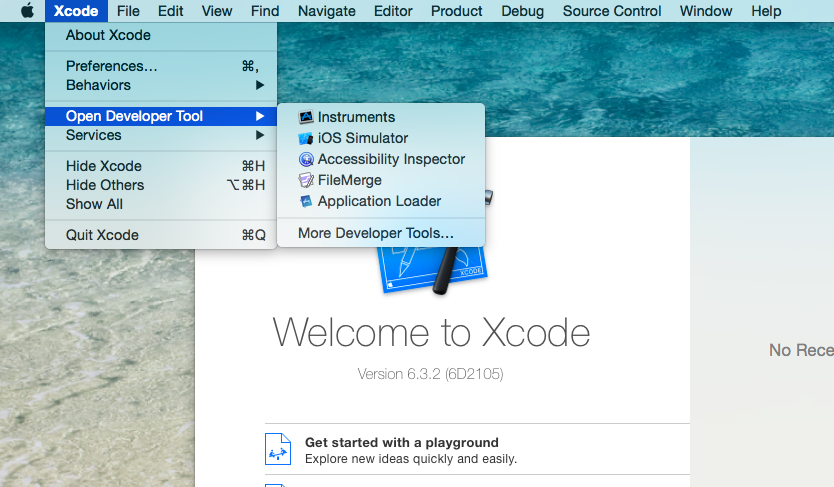The image size is (834, 487).
Task: Select the Behaviors menu item
Action: click(161, 85)
